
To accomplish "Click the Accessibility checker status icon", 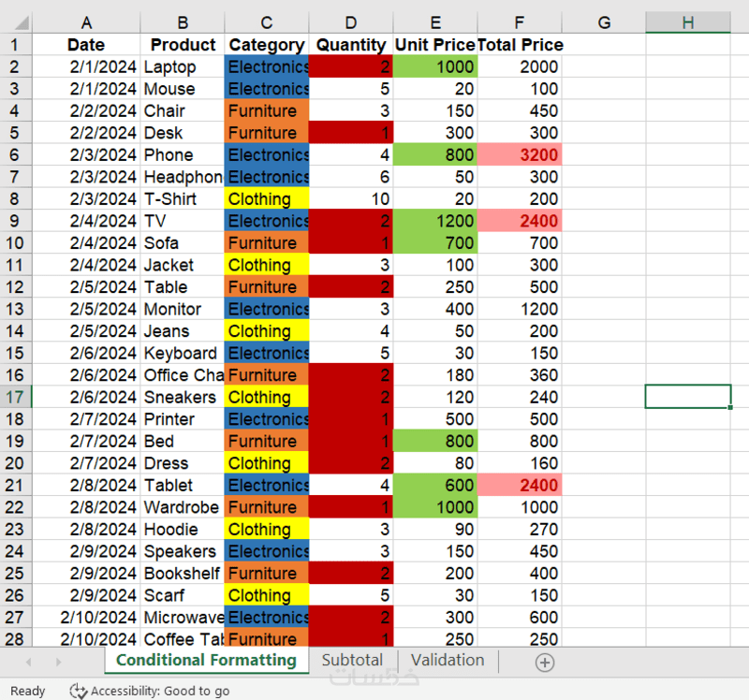I will (x=78, y=691).
